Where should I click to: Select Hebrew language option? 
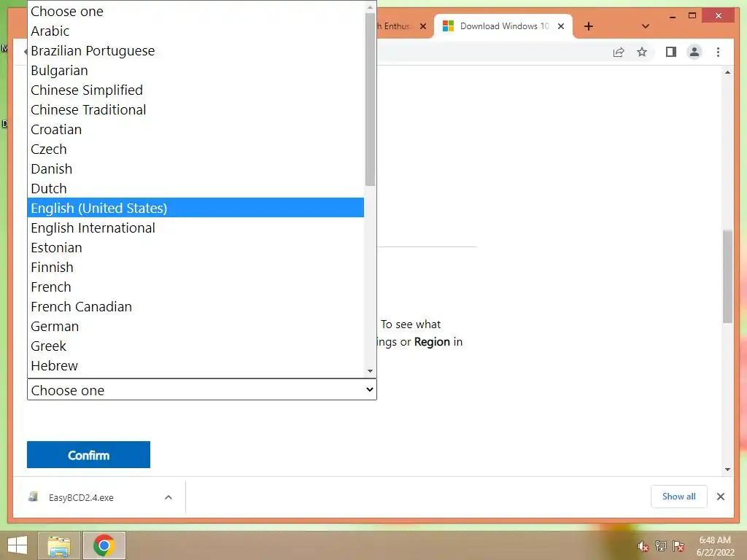[196, 366]
